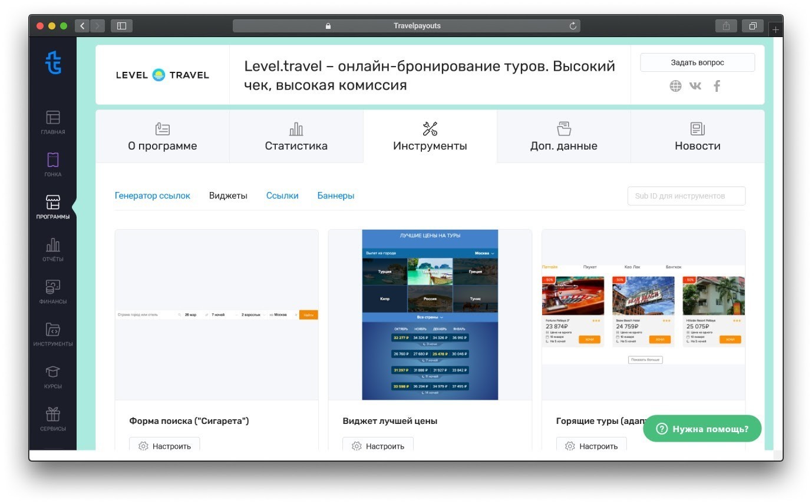Open the Курсы sidebar section

coord(53,377)
